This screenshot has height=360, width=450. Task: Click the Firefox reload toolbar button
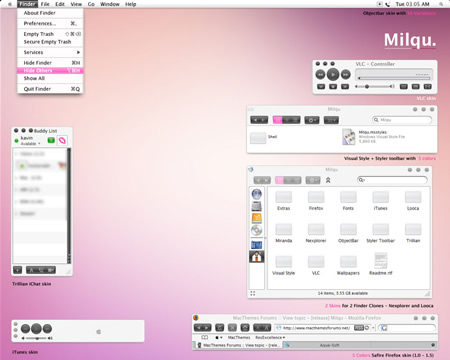219,328
